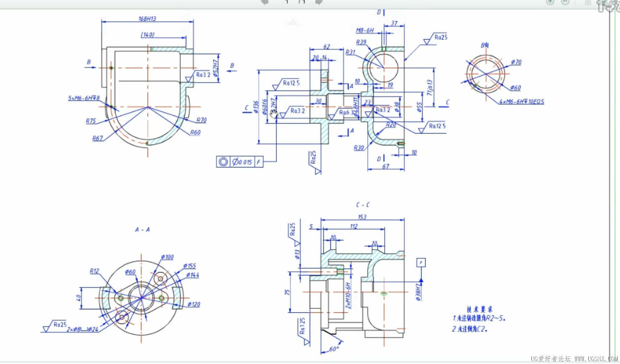Click the ø144 diameter label
This screenshot has height=364, width=620.
[193, 275]
